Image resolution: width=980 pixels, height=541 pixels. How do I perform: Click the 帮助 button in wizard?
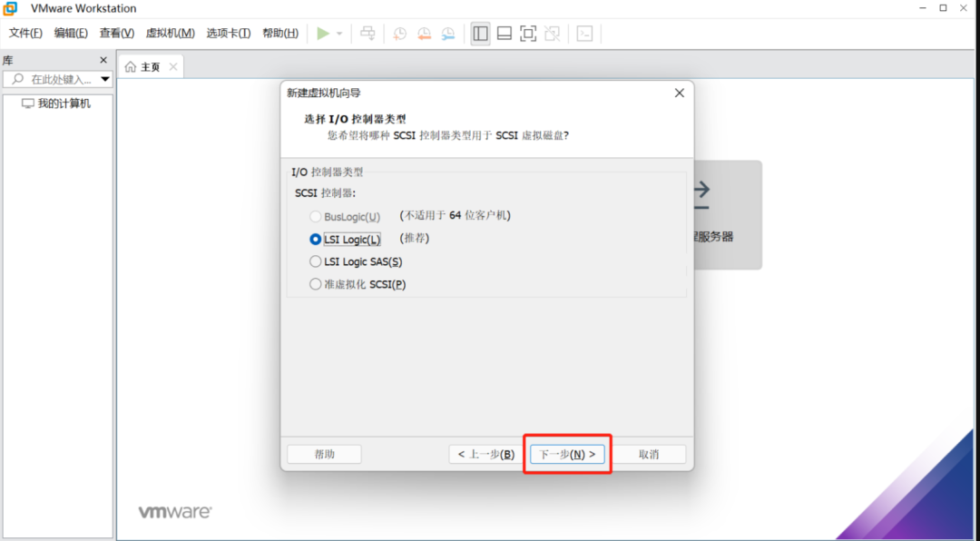(324, 454)
